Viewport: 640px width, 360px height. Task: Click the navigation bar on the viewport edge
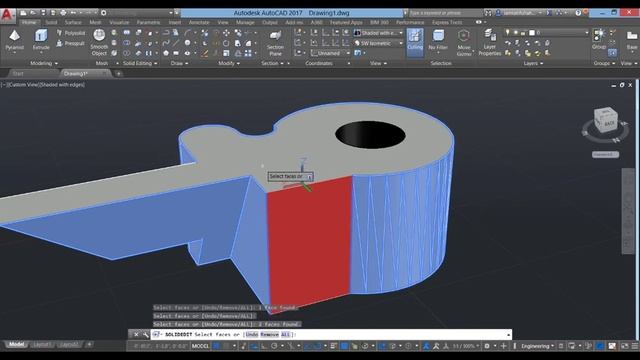click(x=628, y=211)
